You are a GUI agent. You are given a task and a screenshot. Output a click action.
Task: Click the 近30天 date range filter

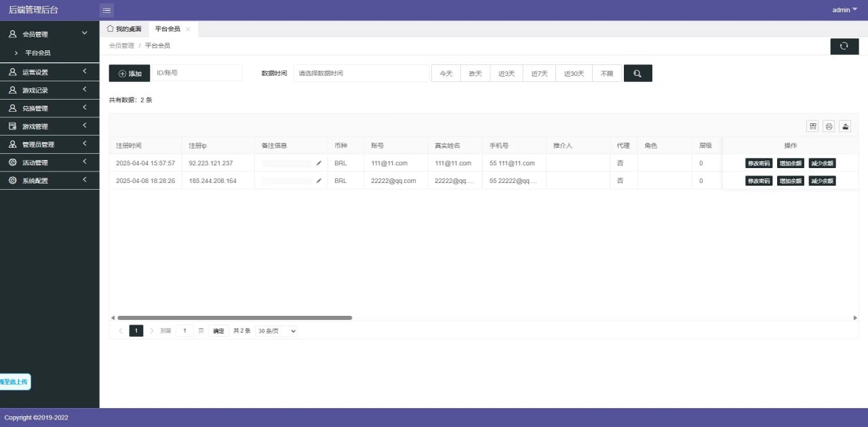[x=573, y=73]
